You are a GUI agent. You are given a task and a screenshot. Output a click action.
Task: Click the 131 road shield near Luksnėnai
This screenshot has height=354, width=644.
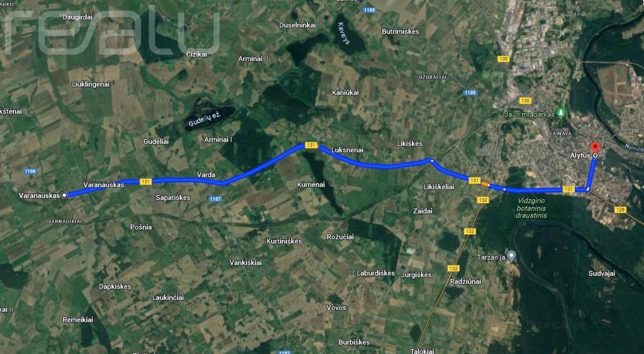[311, 145]
